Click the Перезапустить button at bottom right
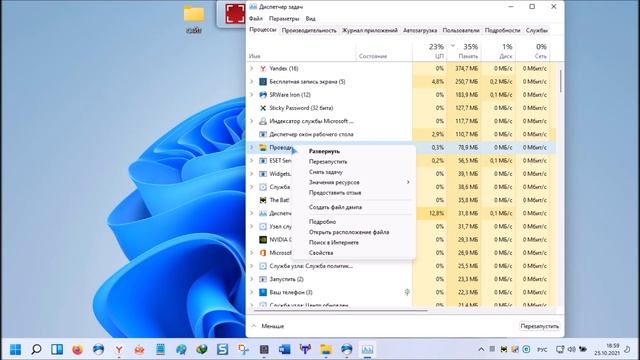This screenshot has height=360, width=640. pyautogui.click(x=540, y=327)
